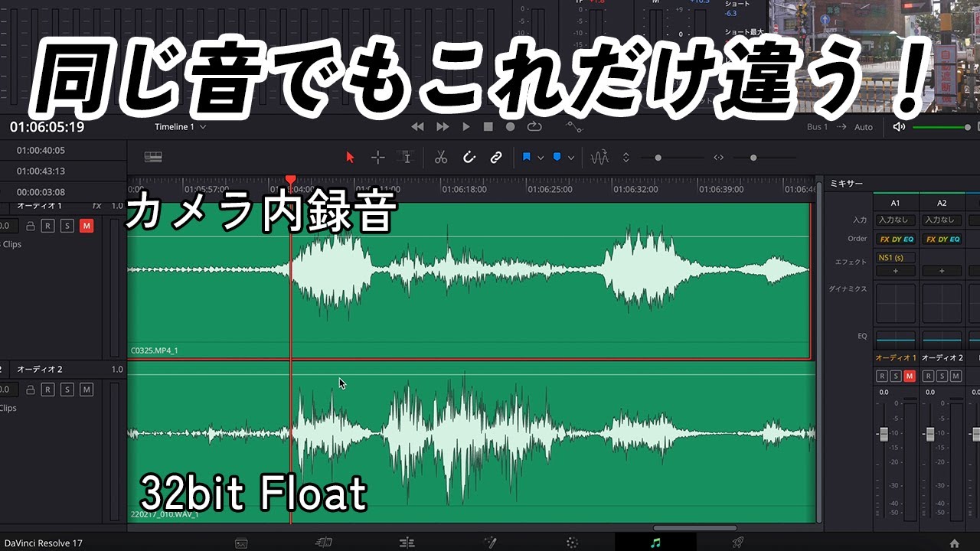The image size is (980, 551).
Task: Arm record on mixer オーディオ 1 channel
Action: coord(882,376)
